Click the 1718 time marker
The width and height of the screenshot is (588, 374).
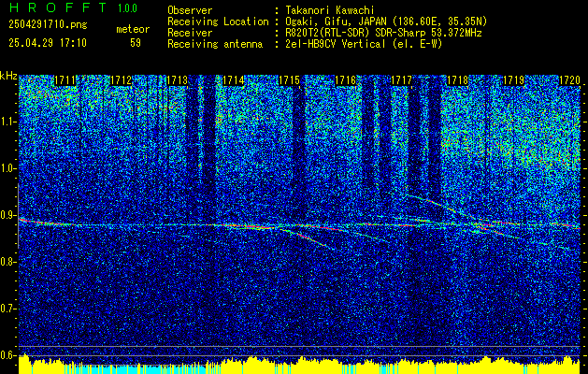point(457,80)
